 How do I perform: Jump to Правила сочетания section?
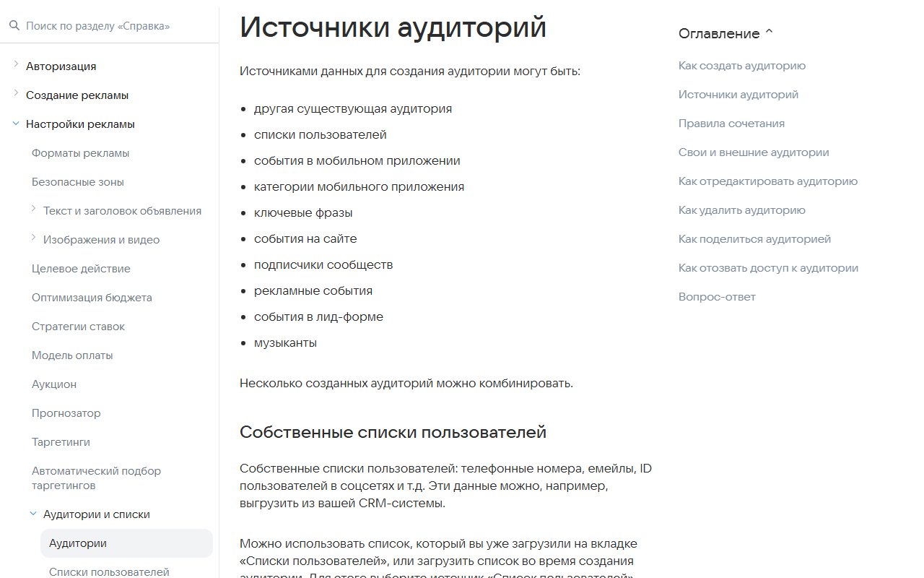pos(731,124)
